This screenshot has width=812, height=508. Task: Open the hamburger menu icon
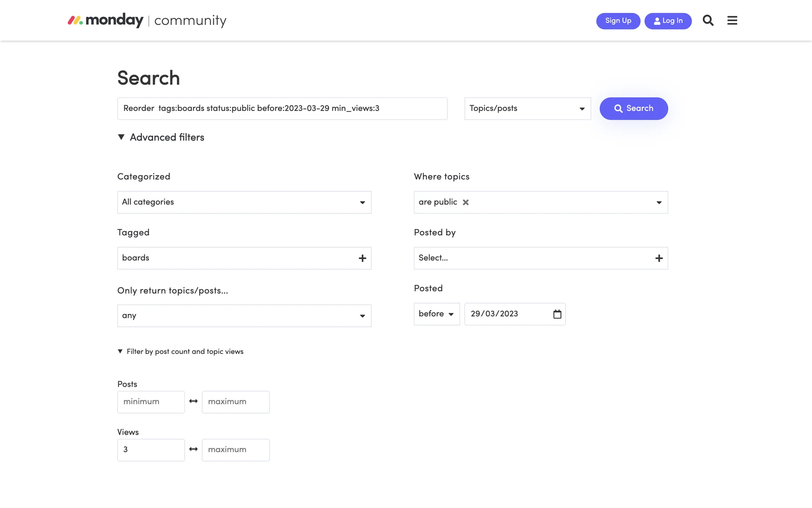(732, 20)
